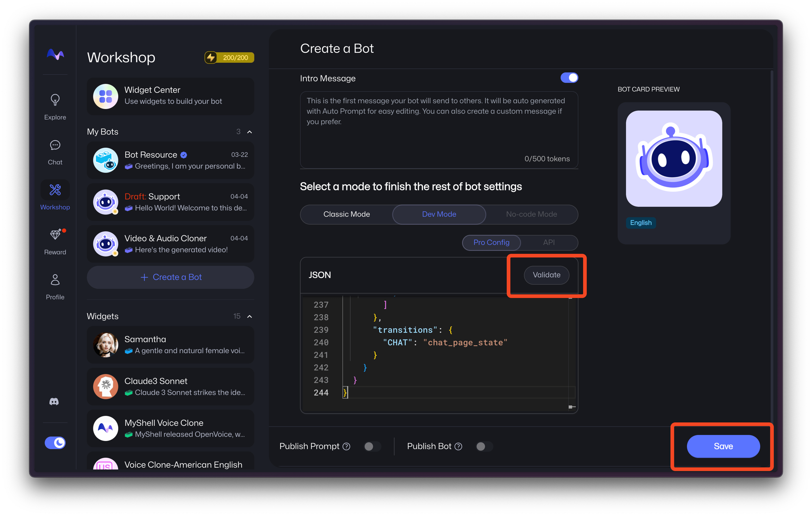The image size is (812, 516).
Task: Click the Publish Prompt help icon
Action: (x=347, y=447)
